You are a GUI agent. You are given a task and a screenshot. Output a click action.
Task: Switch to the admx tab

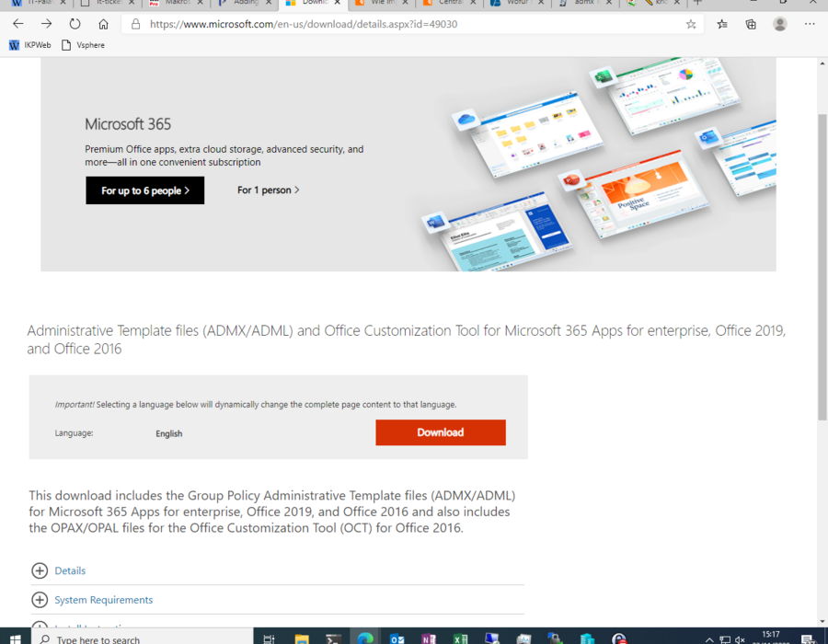(x=583, y=3)
